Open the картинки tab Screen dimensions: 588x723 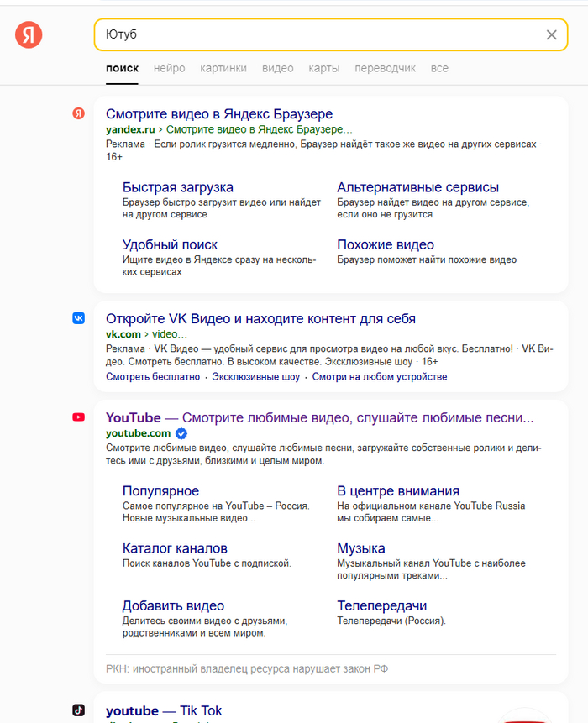223,68
